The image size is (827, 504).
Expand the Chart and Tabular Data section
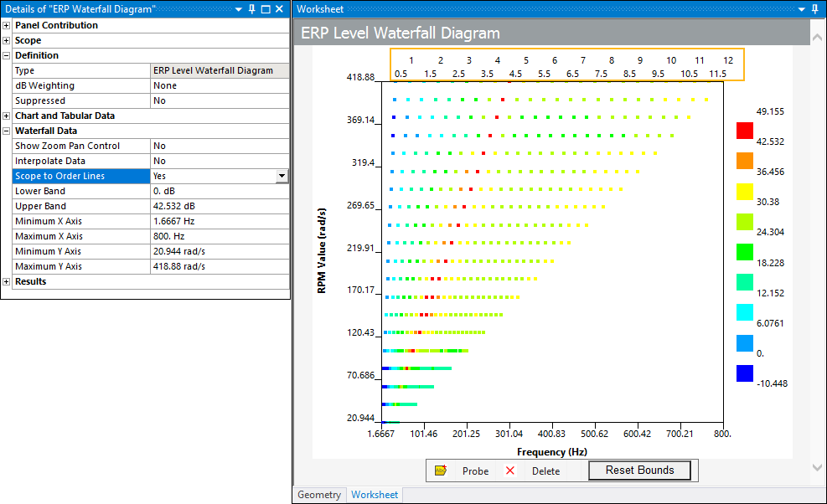point(7,116)
